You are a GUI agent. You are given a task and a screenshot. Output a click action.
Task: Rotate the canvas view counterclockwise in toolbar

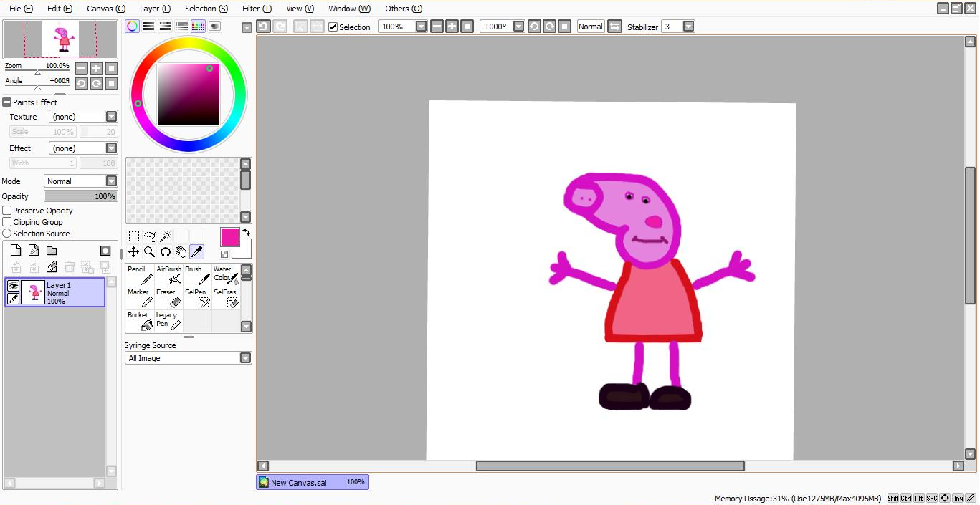point(534,27)
